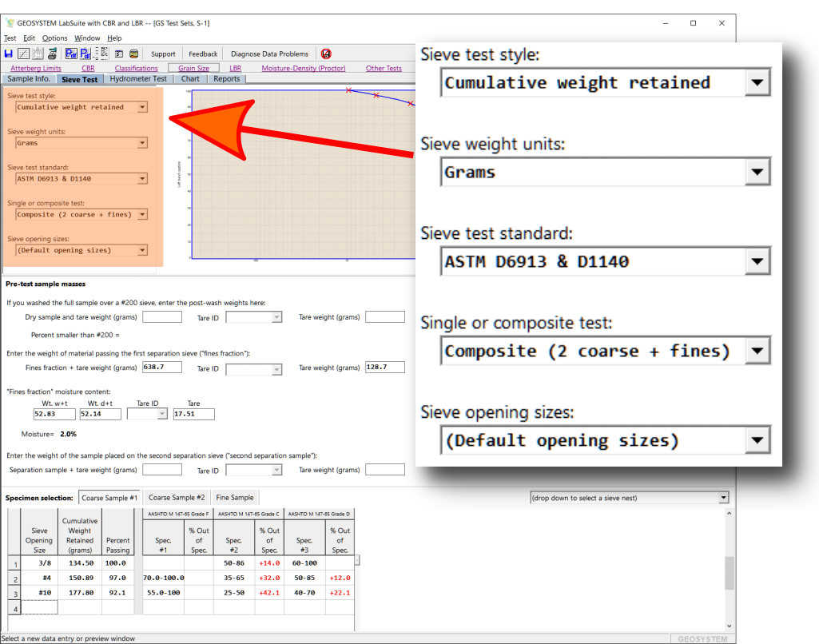Screen dimensions: 819x644
Task: Click the red no-save circle icon
Action: 326,54
